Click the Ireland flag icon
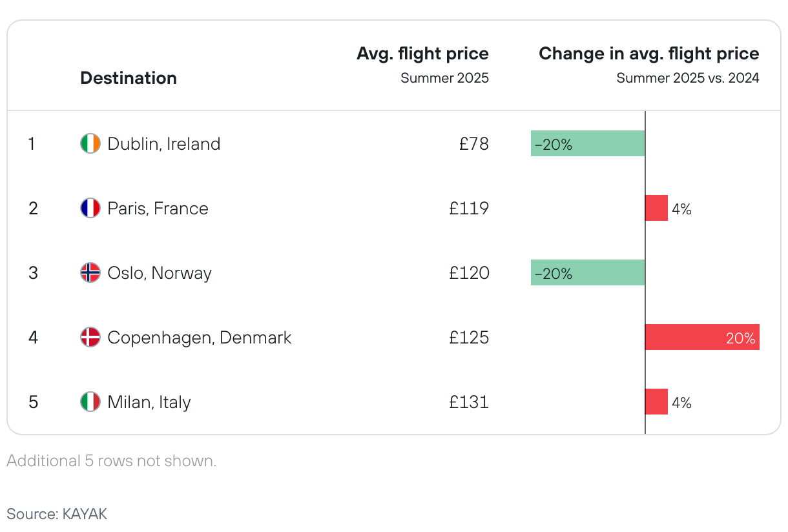Image resolution: width=788 pixels, height=532 pixels. 90,143
